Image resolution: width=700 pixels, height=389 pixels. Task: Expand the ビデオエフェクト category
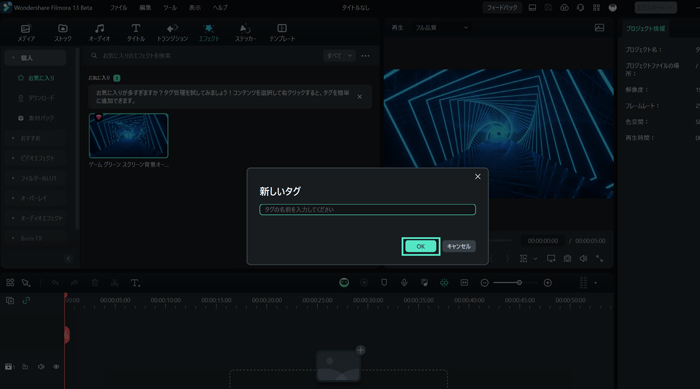38,158
